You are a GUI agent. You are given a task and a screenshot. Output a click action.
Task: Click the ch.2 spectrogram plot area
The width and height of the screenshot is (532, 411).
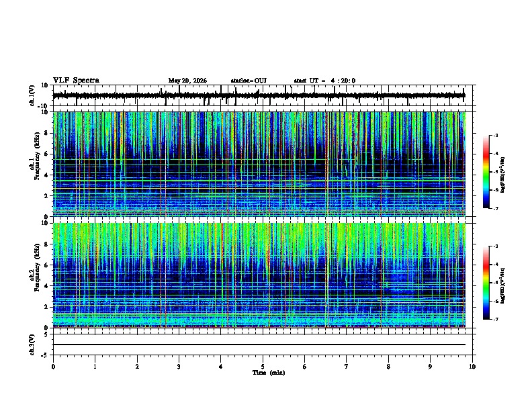(259, 275)
